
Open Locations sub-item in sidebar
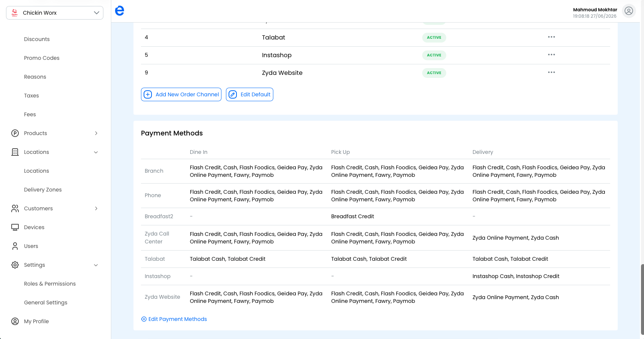coord(36,171)
